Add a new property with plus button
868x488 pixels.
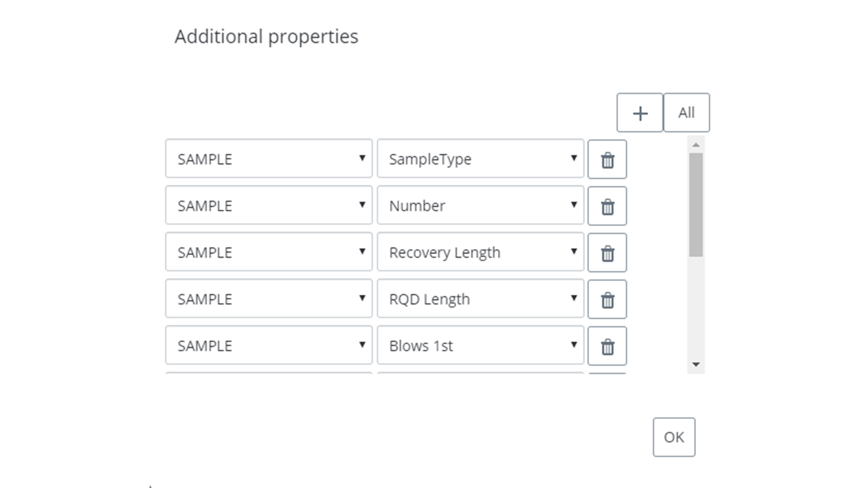[x=640, y=113]
